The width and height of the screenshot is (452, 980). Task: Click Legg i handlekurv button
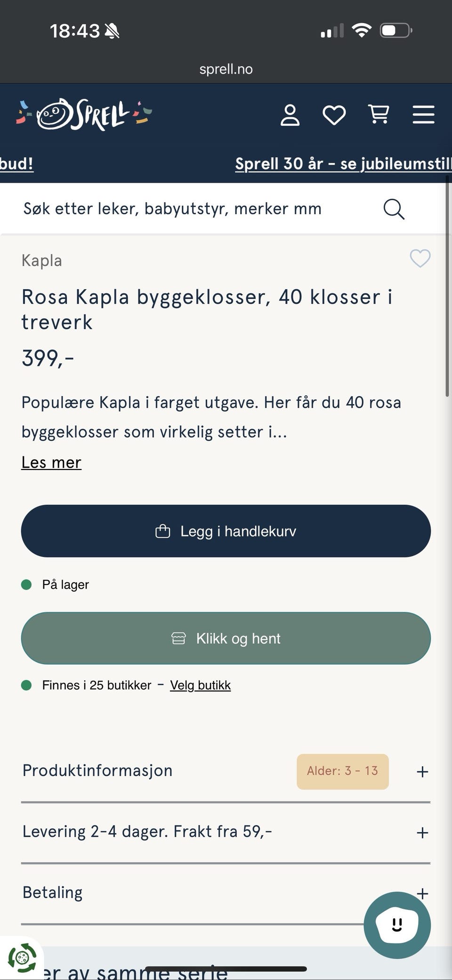[x=226, y=531]
